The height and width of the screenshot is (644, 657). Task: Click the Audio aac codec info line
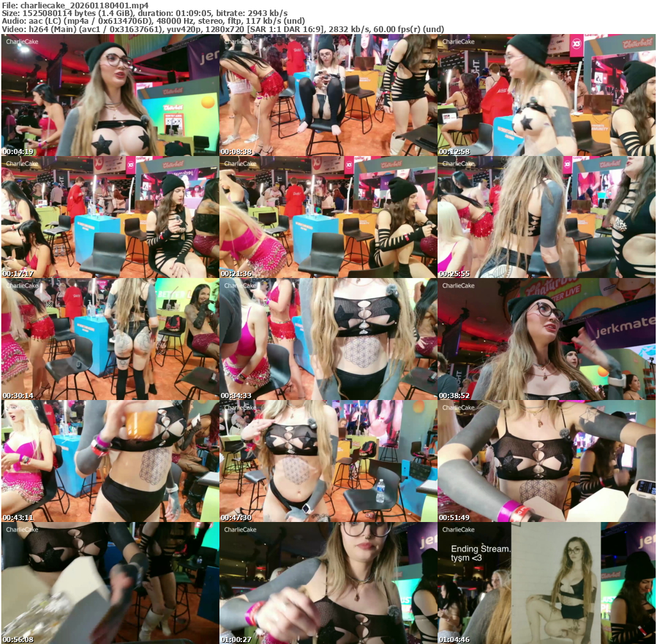click(153, 21)
